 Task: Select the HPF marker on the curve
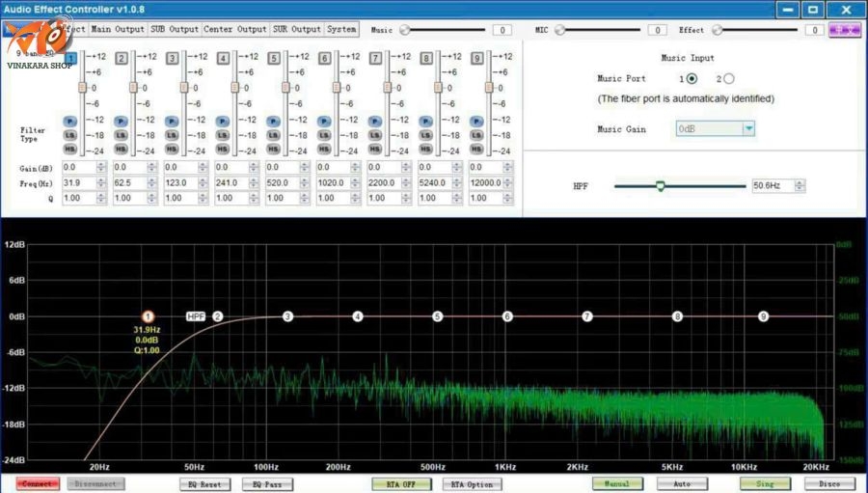(196, 316)
